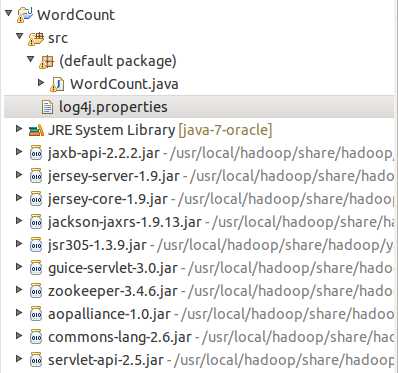This screenshot has height=373, width=398.
Task: Collapse the WordCount project node
Action: coord(9,13)
